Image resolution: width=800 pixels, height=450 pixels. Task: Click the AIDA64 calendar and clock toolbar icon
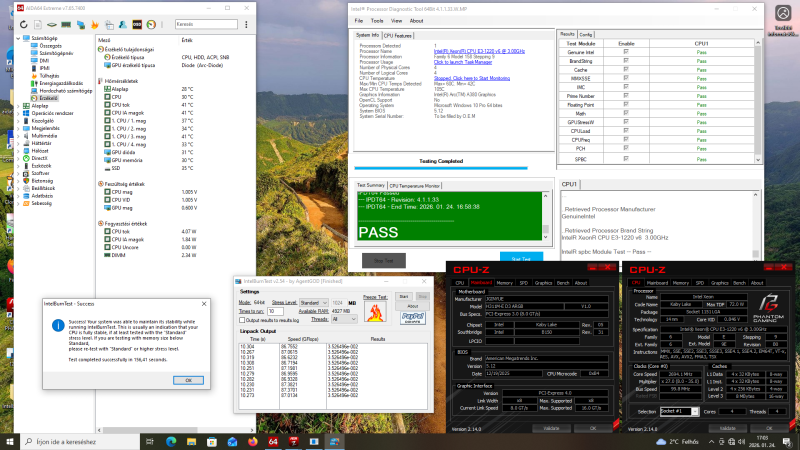[x=109, y=24]
